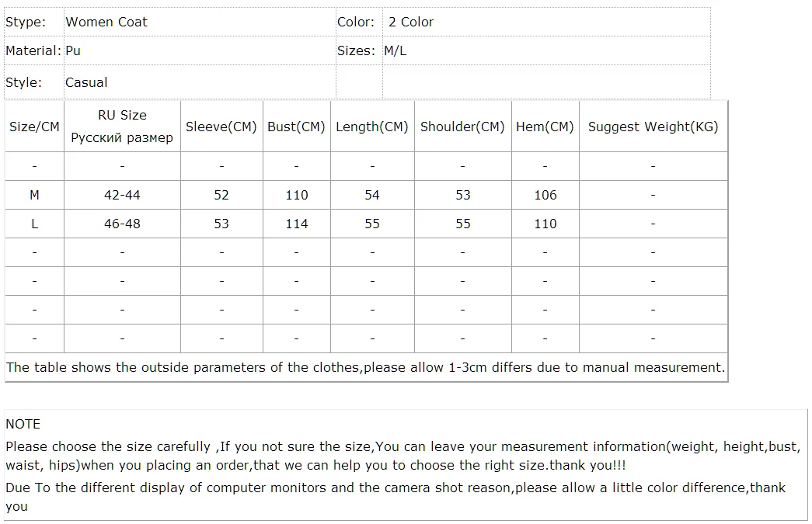Click the 'Hem(CM)' column header
The width and height of the screenshot is (812, 524).
tap(545, 127)
